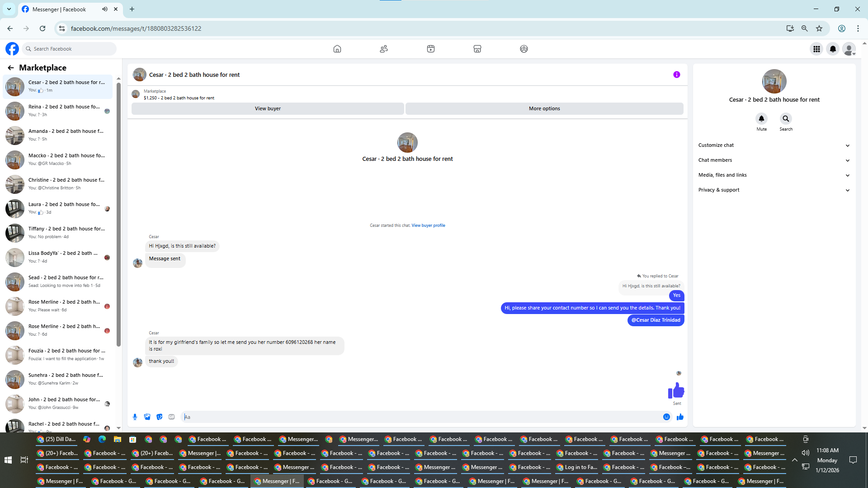
Task: Open the sticker picker icon
Action: 159,417
